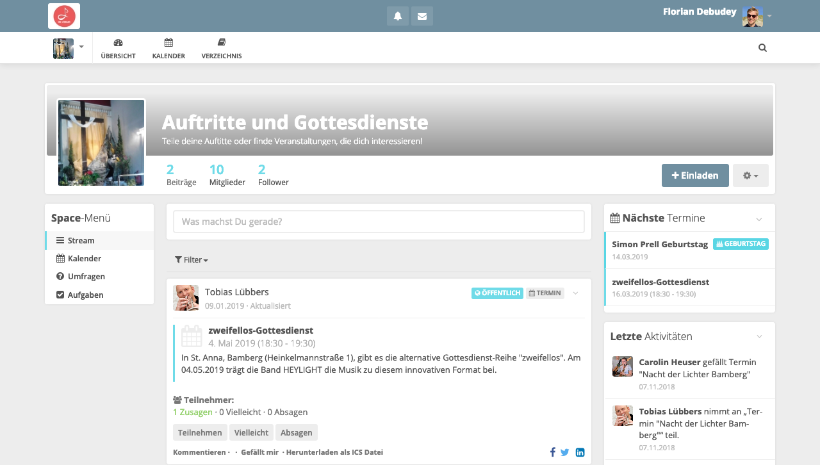820x465 pixels.
Task: Click the Teilnehmen button
Action: [x=200, y=433]
